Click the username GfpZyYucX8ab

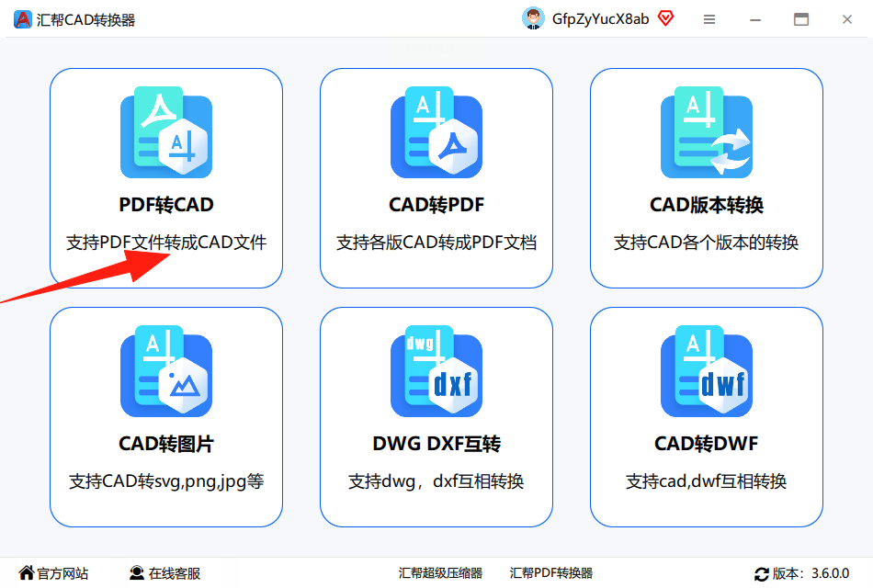click(x=600, y=19)
